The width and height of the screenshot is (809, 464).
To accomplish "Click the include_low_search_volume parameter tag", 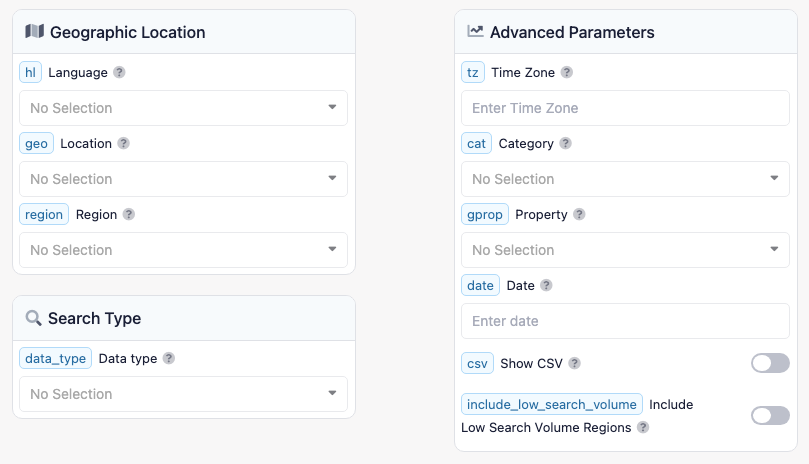I will pos(551,405).
